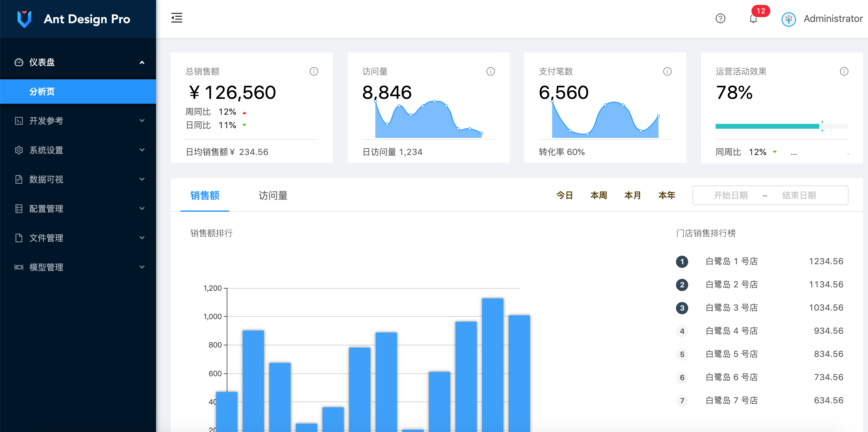Screen dimensions: 868x432
Task: Filter by 今日 link
Action: pos(565,195)
